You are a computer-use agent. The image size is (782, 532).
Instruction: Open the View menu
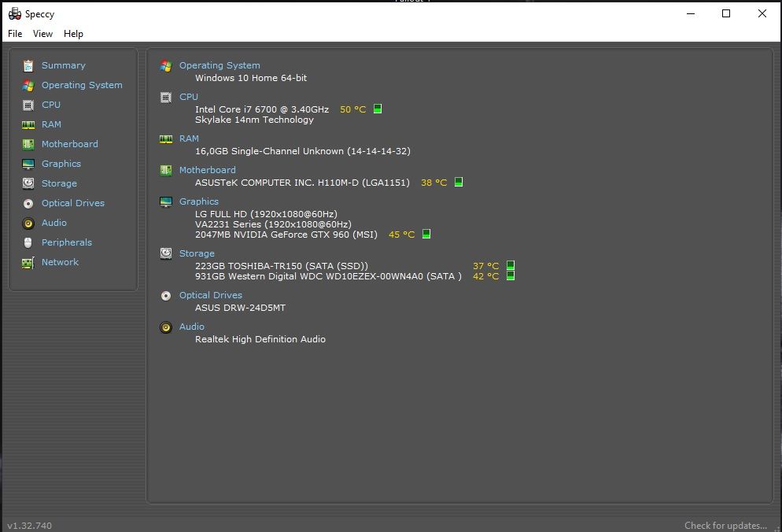point(43,33)
